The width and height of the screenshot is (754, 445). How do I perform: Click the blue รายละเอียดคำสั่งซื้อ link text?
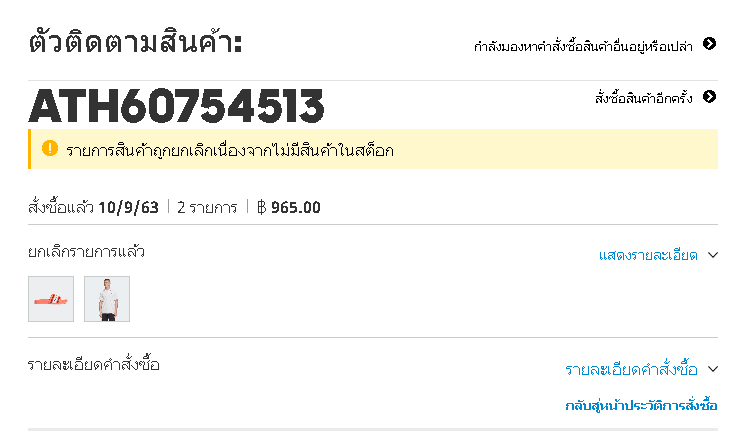(x=631, y=370)
